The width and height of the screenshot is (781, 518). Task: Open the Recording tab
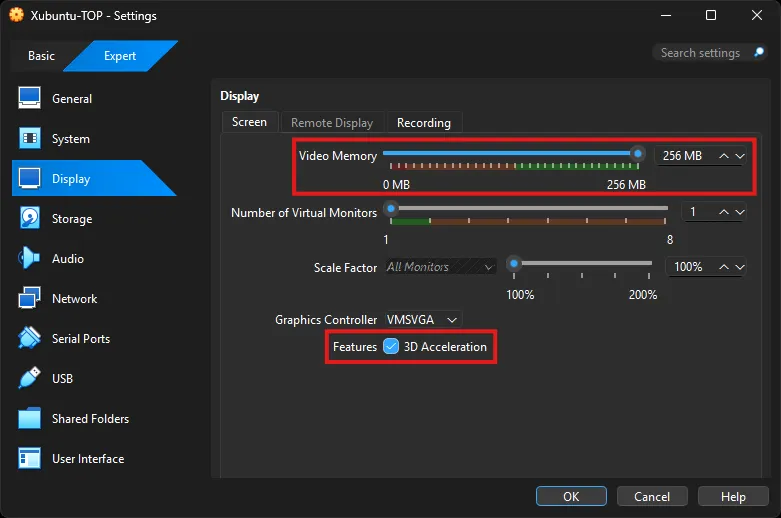tap(424, 123)
